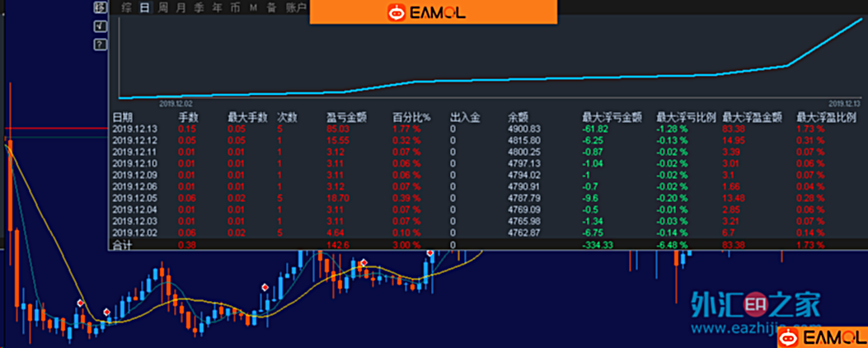Sort by 盈亏金额 column header
This screenshot has height=348, width=868.
click(x=343, y=118)
